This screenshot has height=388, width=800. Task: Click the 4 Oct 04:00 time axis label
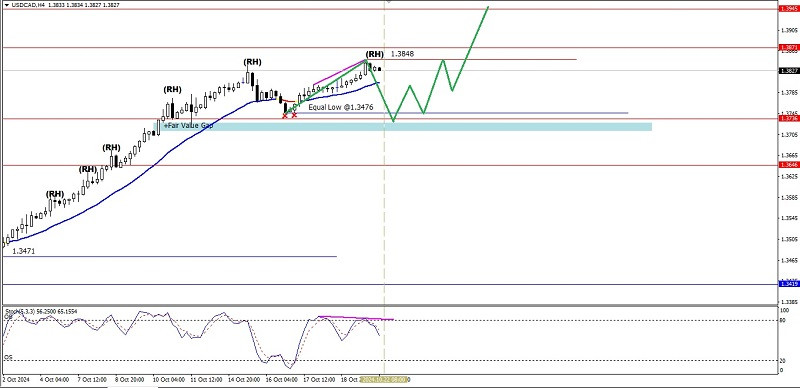click(x=55, y=380)
